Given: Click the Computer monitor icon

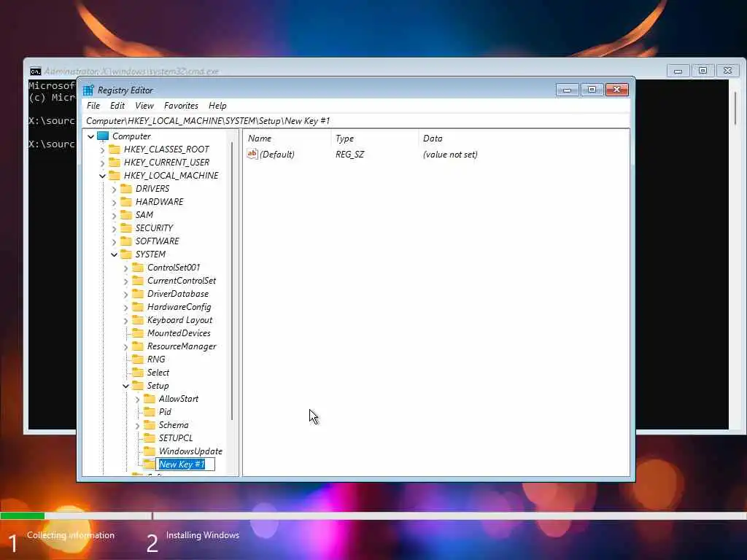Looking at the screenshot, I should click(x=103, y=136).
